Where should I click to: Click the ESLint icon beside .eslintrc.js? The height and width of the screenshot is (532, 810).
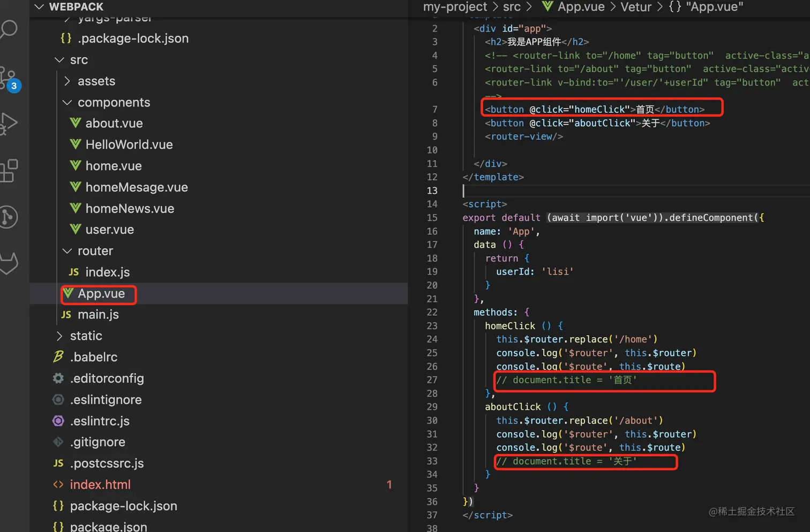58,421
